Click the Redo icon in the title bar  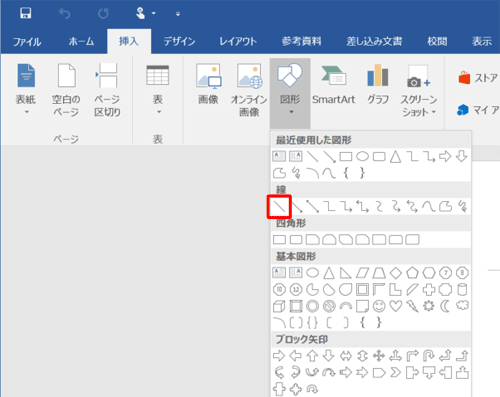pyautogui.click(x=103, y=14)
